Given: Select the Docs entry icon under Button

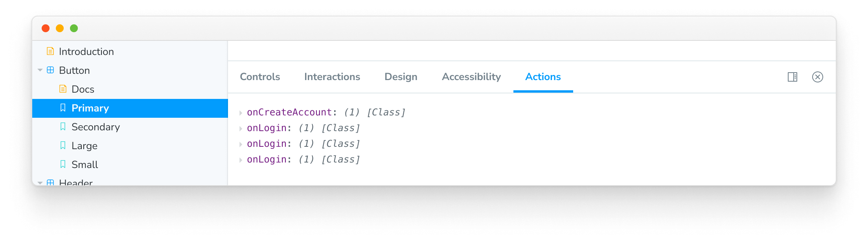Looking at the screenshot, I should click(x=63, y=89).
